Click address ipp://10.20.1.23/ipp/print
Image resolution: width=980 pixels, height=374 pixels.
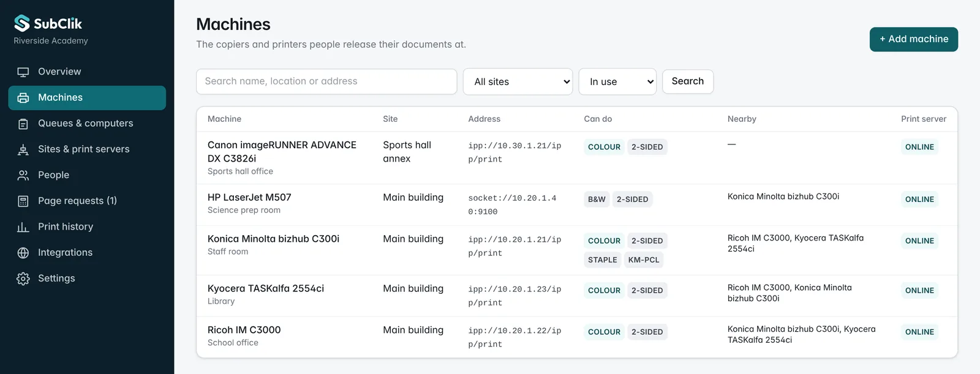click(514, 296)
